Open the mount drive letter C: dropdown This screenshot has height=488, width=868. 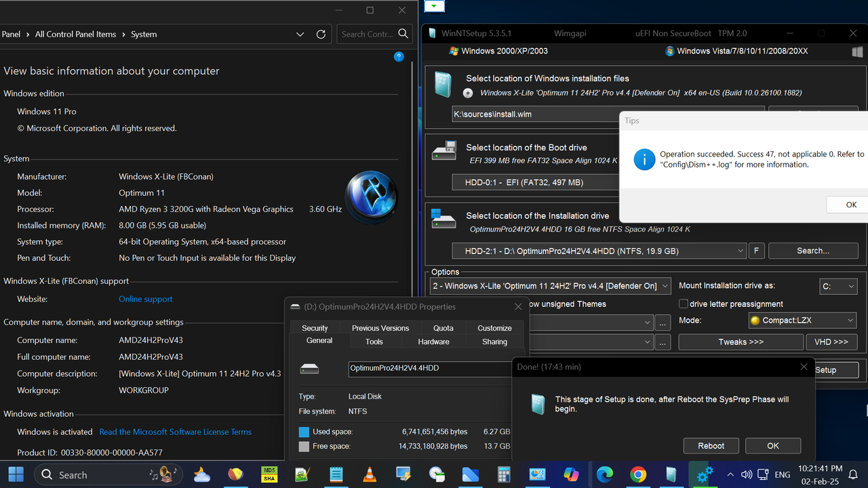tap(838, 286)
